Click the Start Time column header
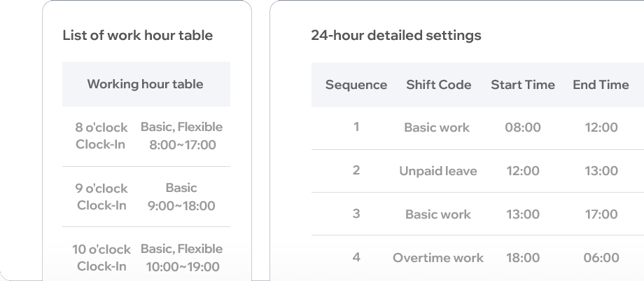644x281 pixels. click(x=523, y=85)
